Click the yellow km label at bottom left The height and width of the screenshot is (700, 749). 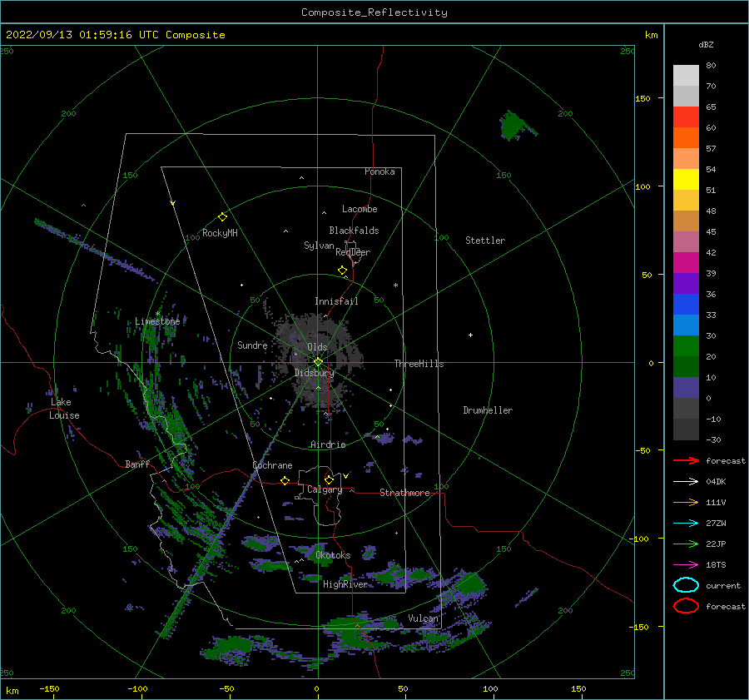(x=12, y=691)
